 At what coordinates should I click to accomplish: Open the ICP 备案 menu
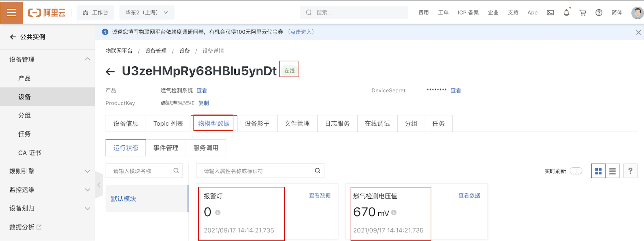468,13
